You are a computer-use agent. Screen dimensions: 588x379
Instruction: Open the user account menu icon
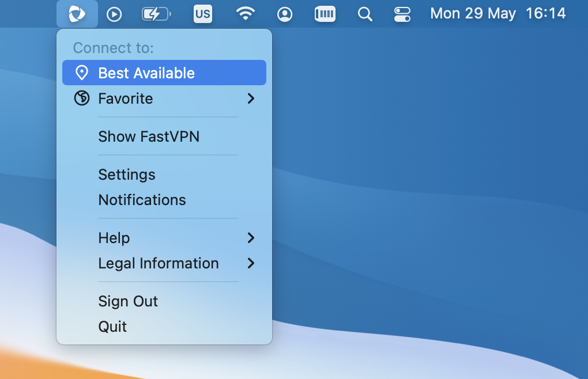[285, 14]
